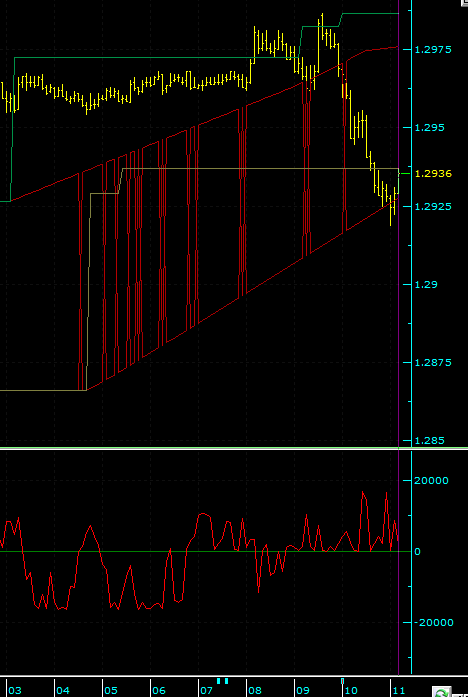Click the divider between price and indicator panes
The height and width of the screenshot is (697, 468).
pyautogui.click(x=234, y=449)
